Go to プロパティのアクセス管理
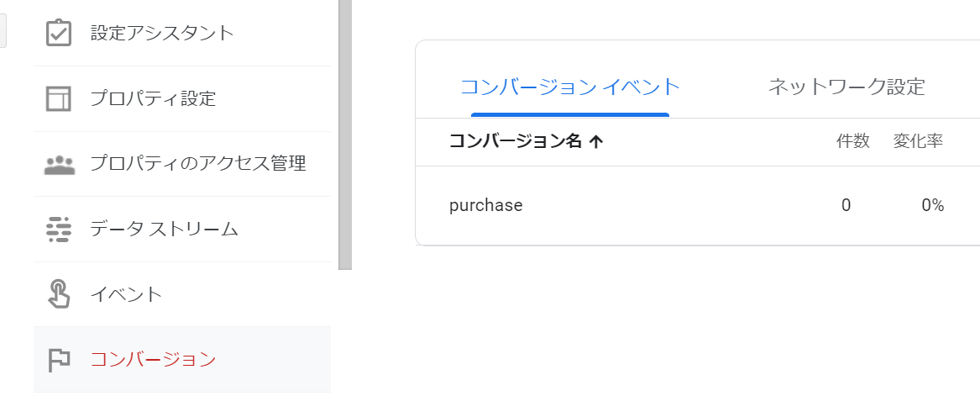 [x=197, y=164]
